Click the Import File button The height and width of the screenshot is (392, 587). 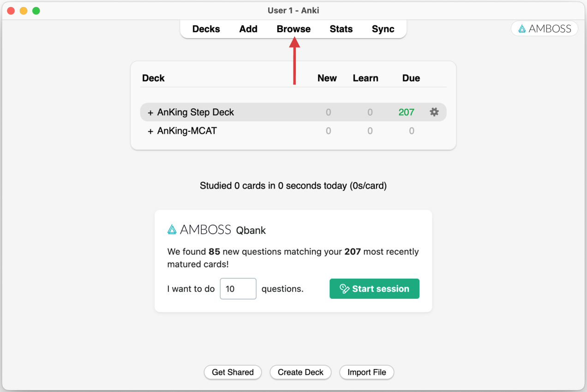click(x=367, y=372)
